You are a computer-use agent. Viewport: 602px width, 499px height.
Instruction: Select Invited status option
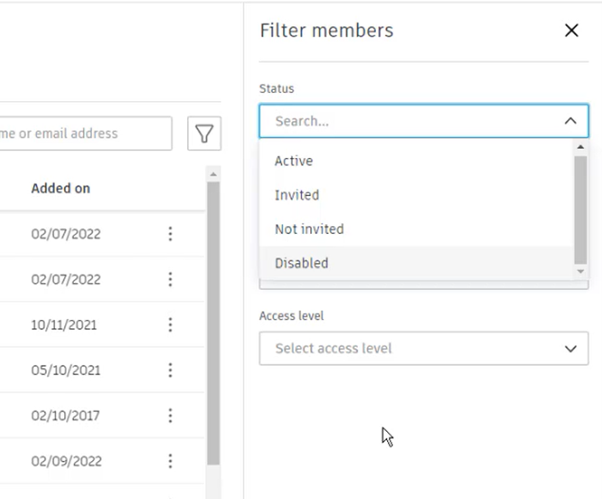pyautogui.click(x=417, y=195)
